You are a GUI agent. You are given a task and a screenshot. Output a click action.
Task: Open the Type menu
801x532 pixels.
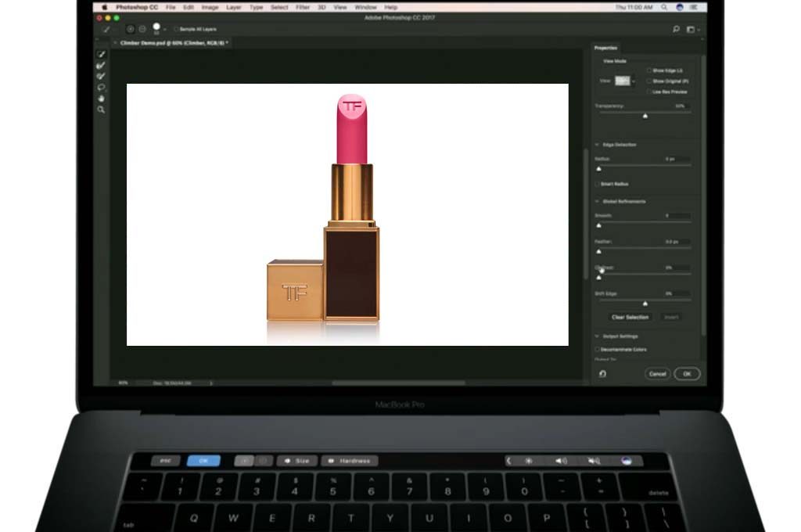[257, 7]
